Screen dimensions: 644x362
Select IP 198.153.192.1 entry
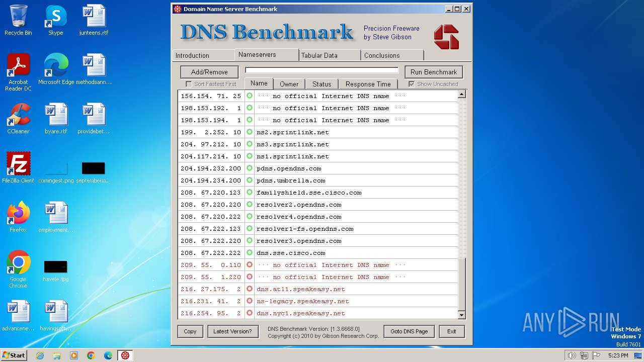point(211,108)
